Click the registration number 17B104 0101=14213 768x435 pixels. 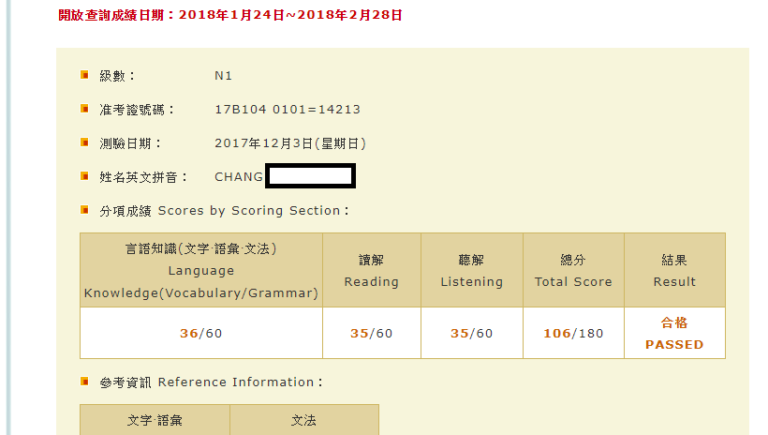(287, 110)
